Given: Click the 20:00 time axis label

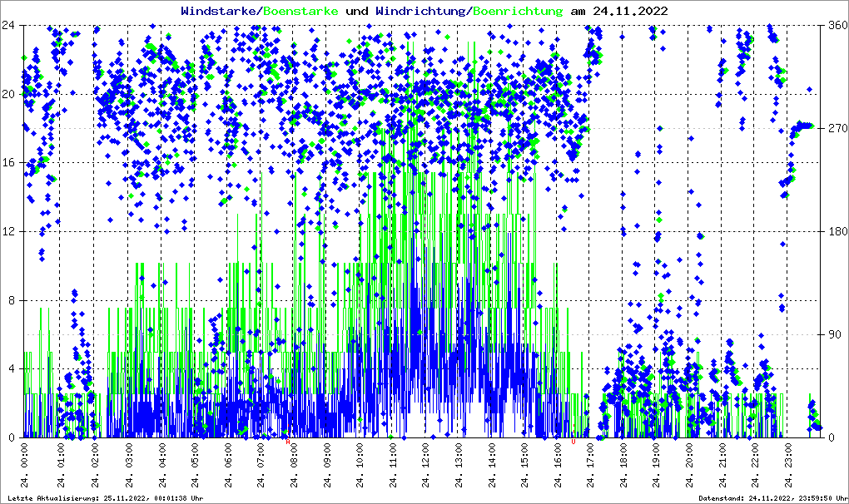Looking at the screenshot, I should click(x=690, y=465).
